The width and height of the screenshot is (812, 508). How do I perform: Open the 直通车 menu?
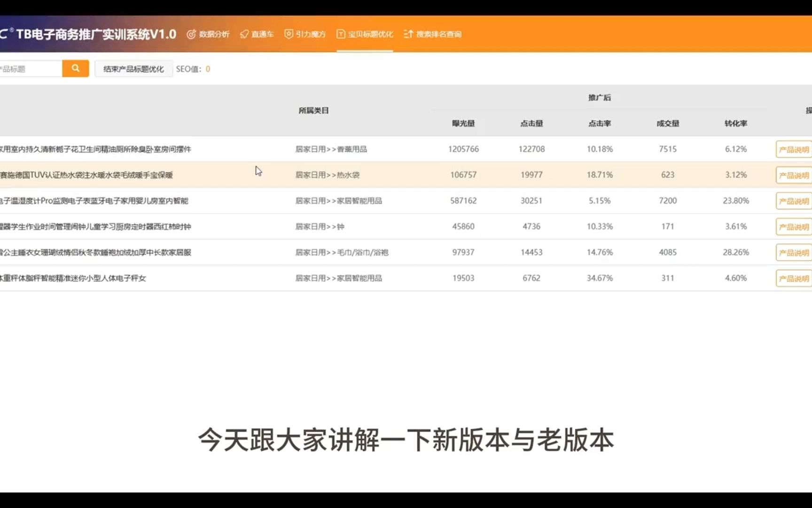click(257, 34)
